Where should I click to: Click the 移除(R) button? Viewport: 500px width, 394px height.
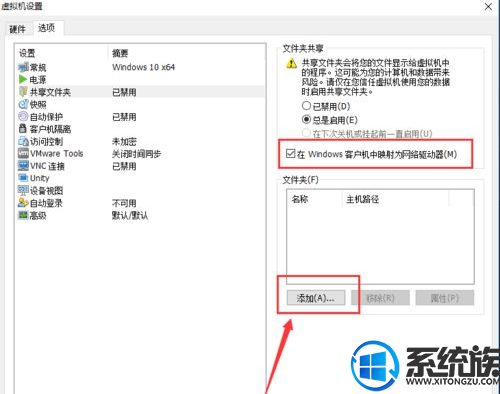(380, 298)
